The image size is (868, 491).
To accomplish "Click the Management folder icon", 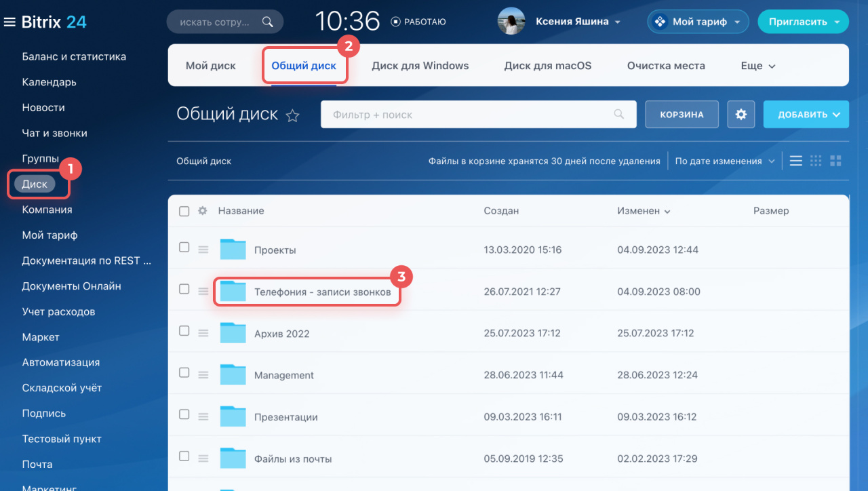I will click(x=233, y=375).
